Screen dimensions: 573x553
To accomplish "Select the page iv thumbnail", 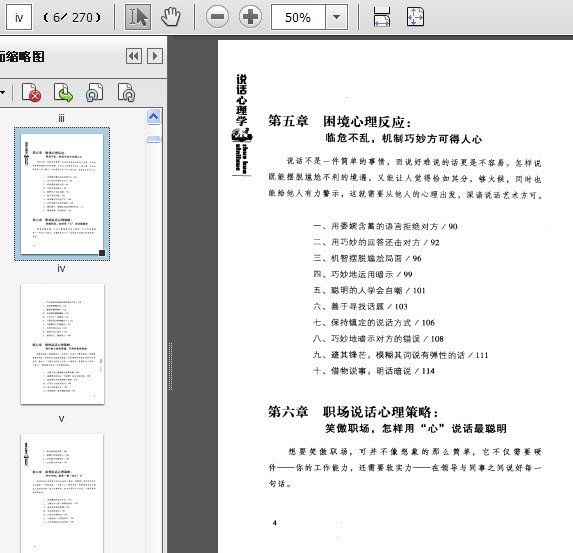I will (x=62, y=194).
